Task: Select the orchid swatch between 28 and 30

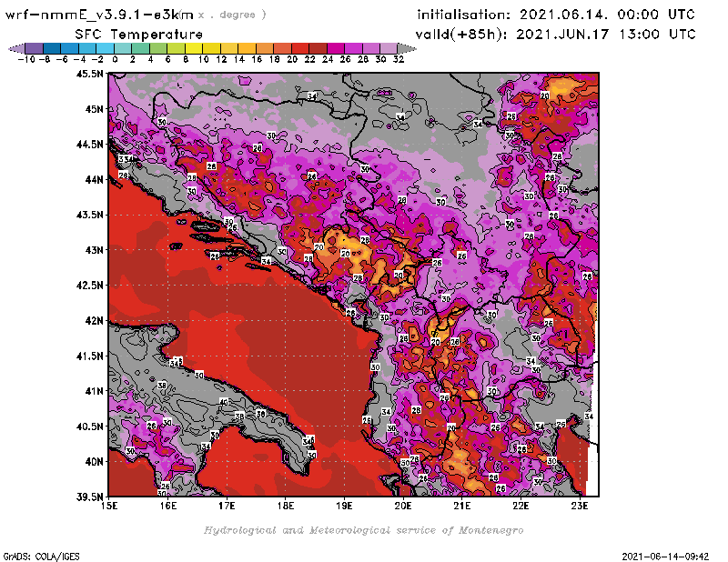Action: click(370, 48)
